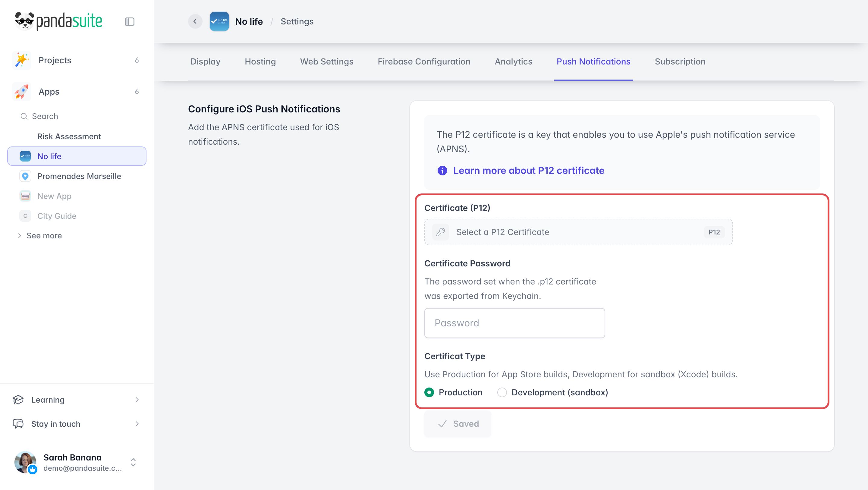Collapse the sidebar with the panel icon
868x490 pixels.
[x=129, y=22]
